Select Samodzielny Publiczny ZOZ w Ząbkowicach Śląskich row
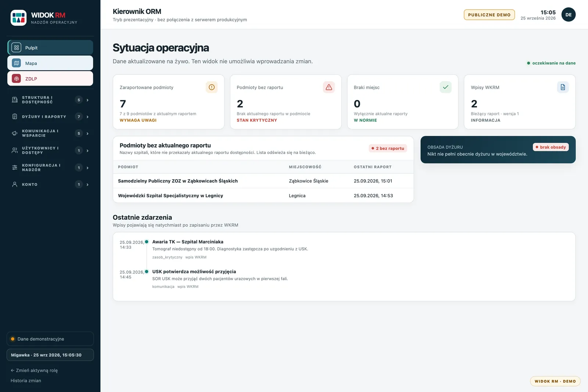This screenshot has width=588, height=392. coord(263,181)
